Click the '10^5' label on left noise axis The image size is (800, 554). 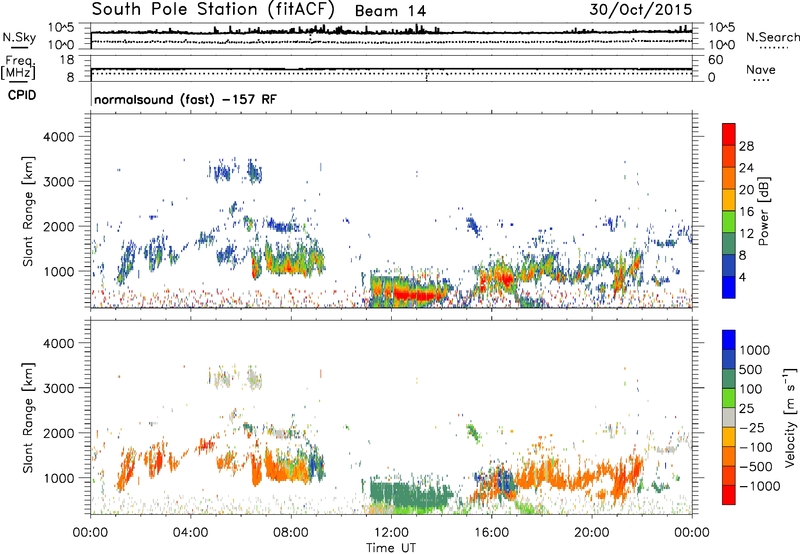tap(61, 28)
